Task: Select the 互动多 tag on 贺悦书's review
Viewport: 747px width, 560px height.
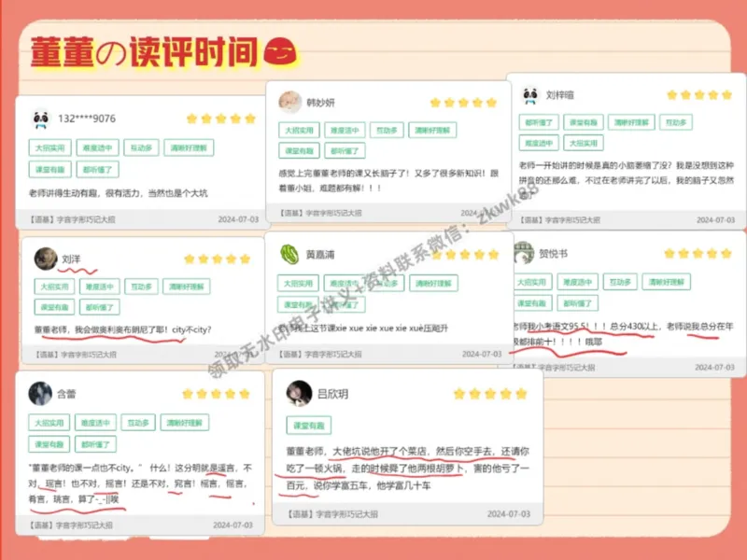Action: point(620,282)
